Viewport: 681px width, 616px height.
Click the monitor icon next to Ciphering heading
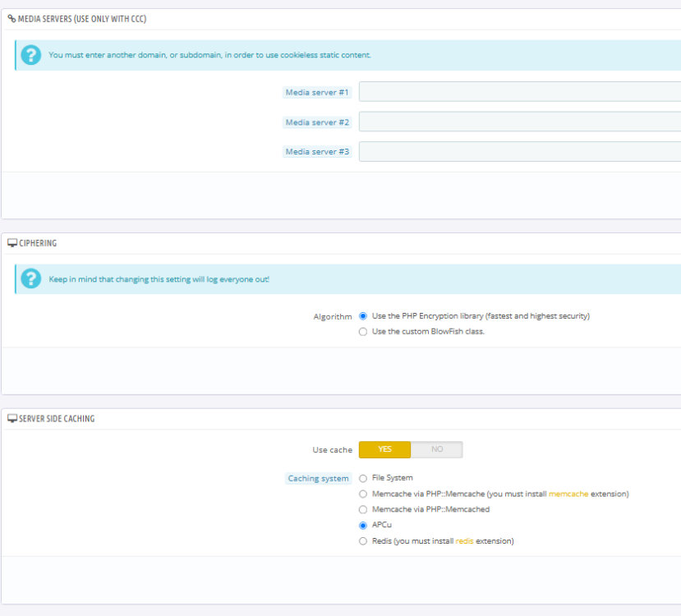coord(12,243)
